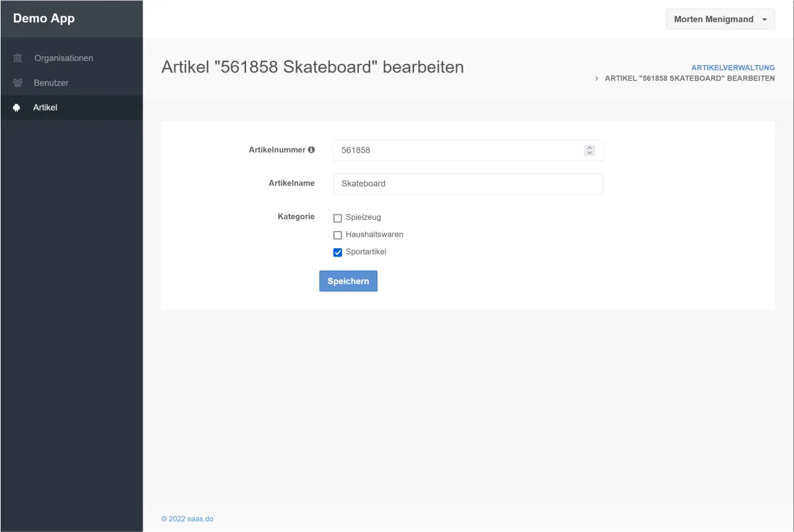
Task: Open the Organisationen menu item
Action: pos(63,58)
